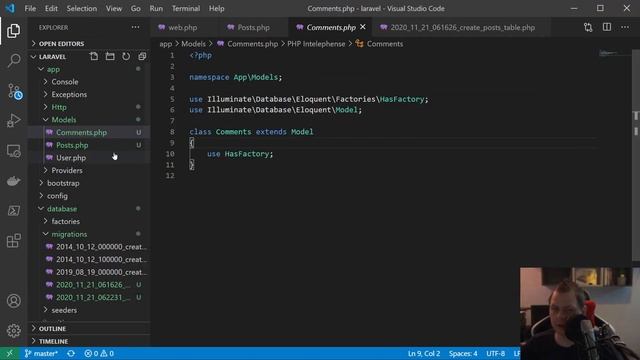Click the Ln 9, Col 2 status item
The width and height of the screenshot is (640, 360).
[424, 353]
